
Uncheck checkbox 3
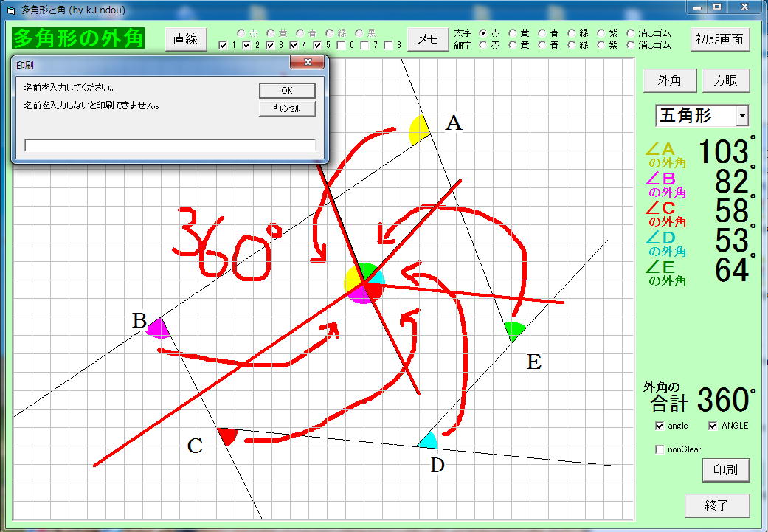(270, 45)
